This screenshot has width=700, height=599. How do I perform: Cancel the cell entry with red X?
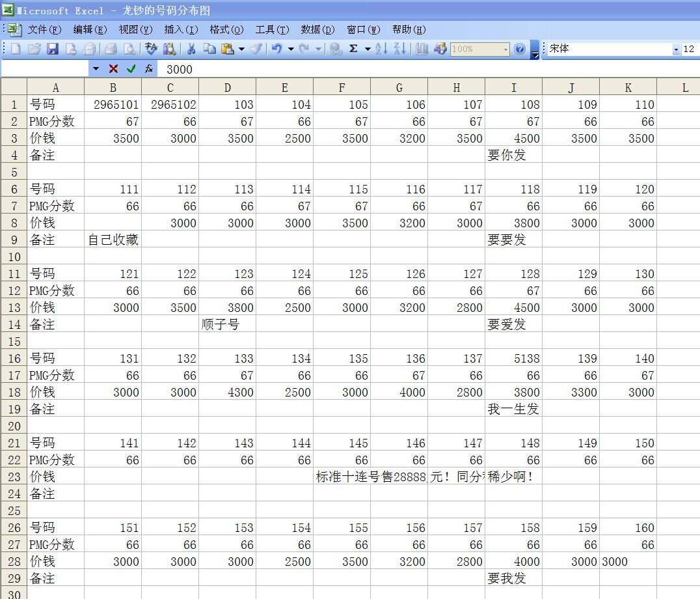point(113,68)
